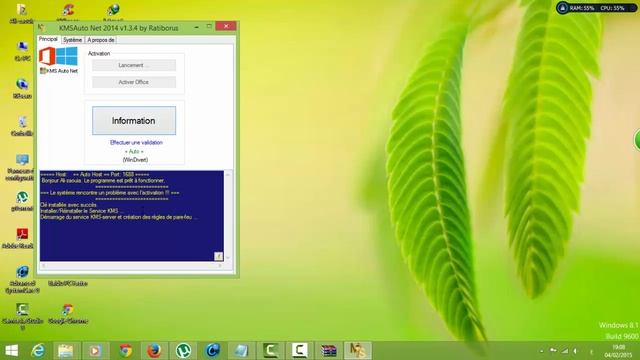Click the 'Le système rencontre un problème' log line
The image size is (640, 360).
[110, 193]
